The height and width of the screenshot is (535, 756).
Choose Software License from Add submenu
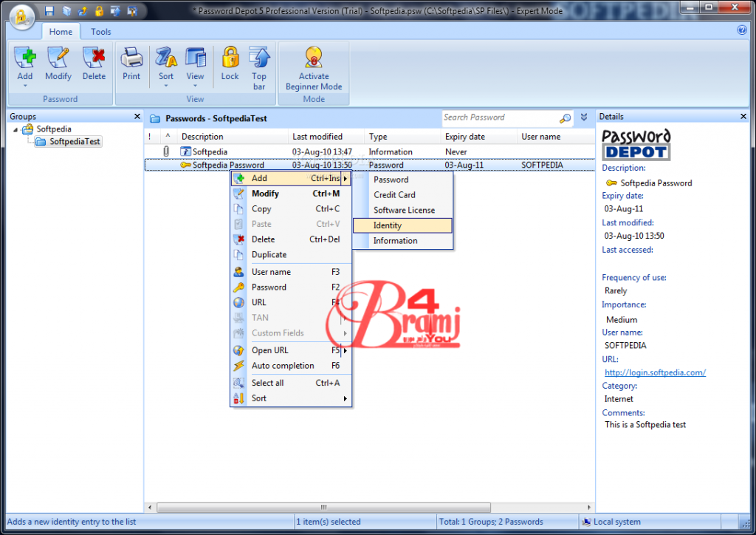pos(402,211)
